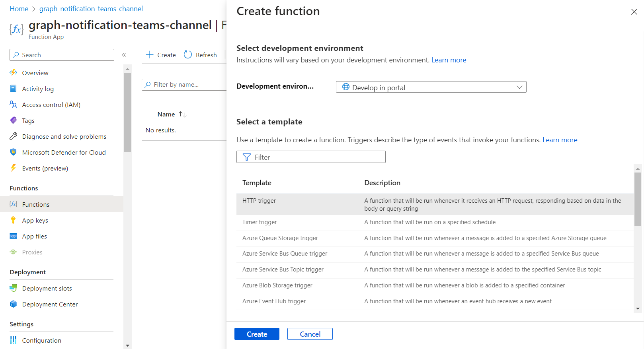Viewport: 644px width, 349px height.
Task: Click the Overview lightning icon in sidebar
Action: tap(14, 73)
